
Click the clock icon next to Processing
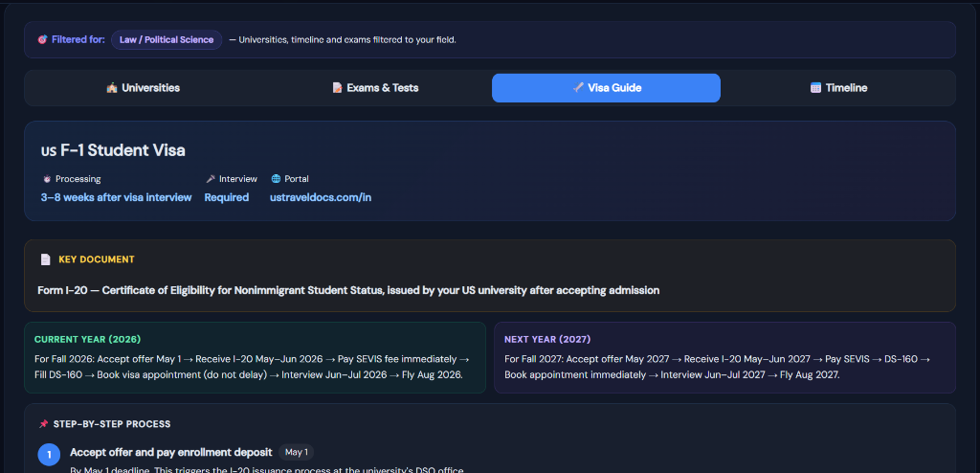46,179
